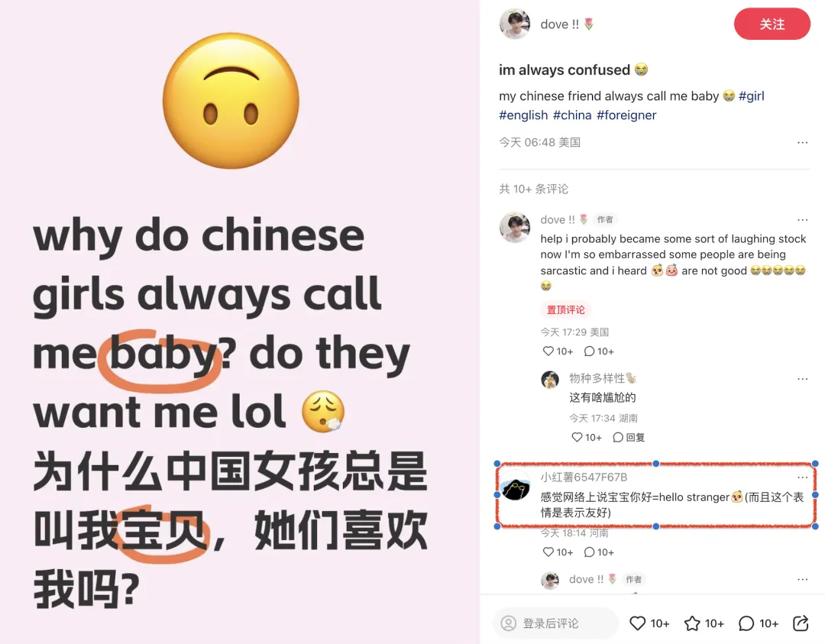Open comments via bottom speech bubble icon
The height and width of the screenshot is (644, 825).
746,623
